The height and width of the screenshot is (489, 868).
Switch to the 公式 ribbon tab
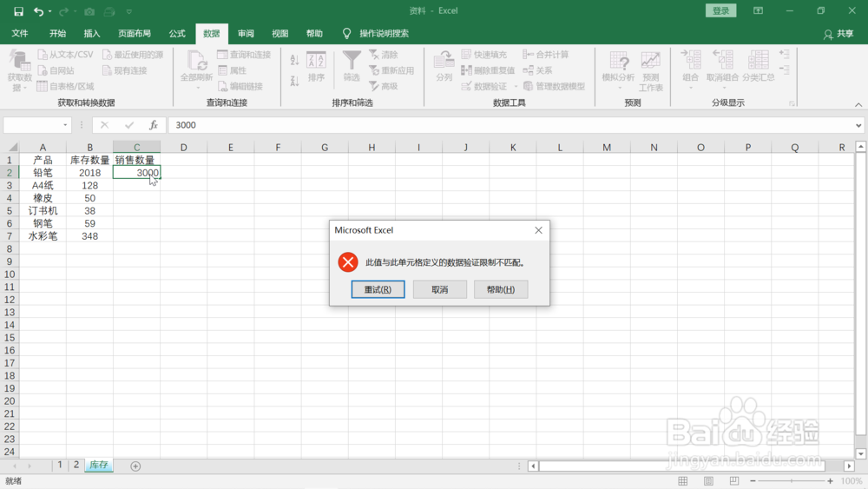(177, 33)
